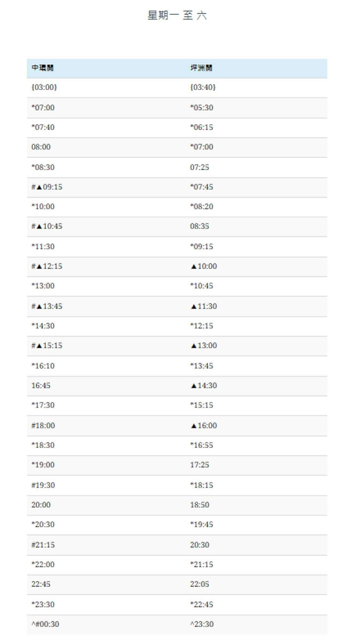Viewport: 342px width, 644px height.
Task: Click the #▲12:15 sailing entry
Action: [47, 266]
